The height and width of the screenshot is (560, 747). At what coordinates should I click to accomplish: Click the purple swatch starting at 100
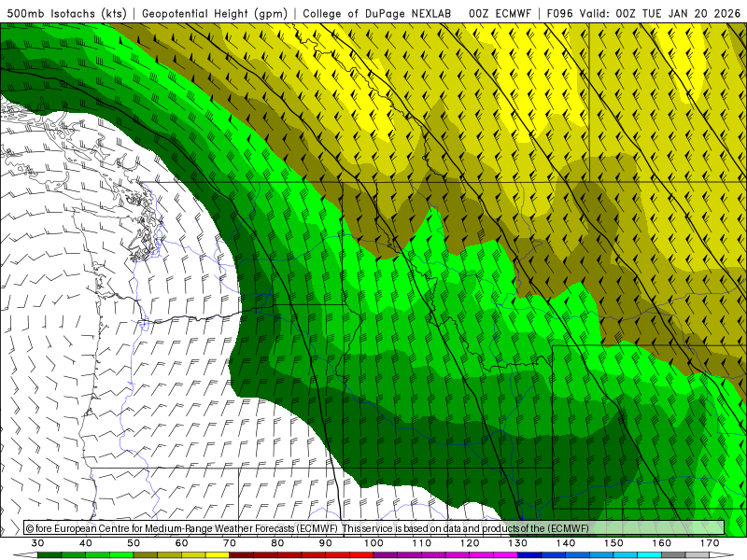(386, 554)
